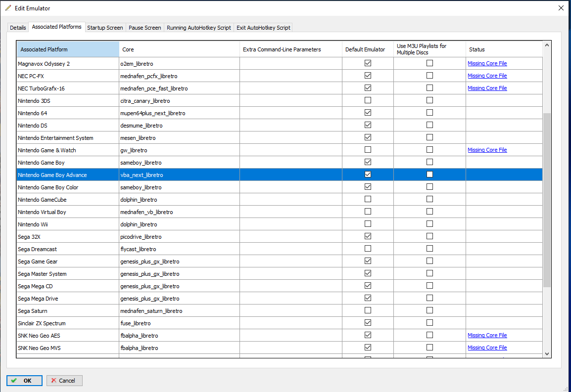This screenshot has height=392, width=571.
Task: Open Missing Core File link for Nintendo Game & Watch
Action: [x=487, y=150]
